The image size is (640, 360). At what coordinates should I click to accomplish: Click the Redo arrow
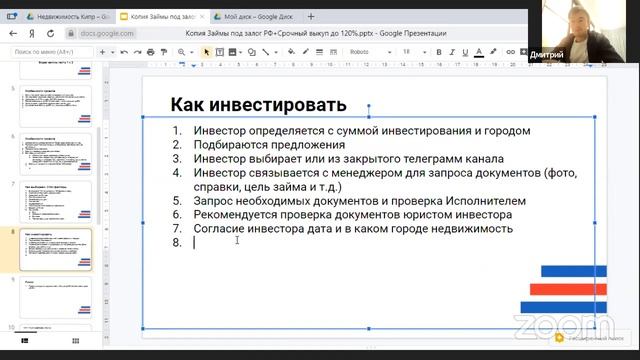point(138,52)
